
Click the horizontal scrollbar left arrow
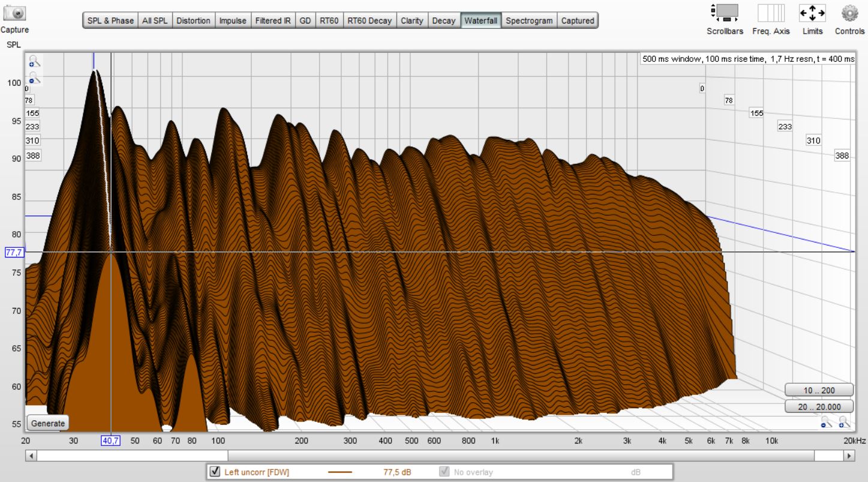click(31, 456)
